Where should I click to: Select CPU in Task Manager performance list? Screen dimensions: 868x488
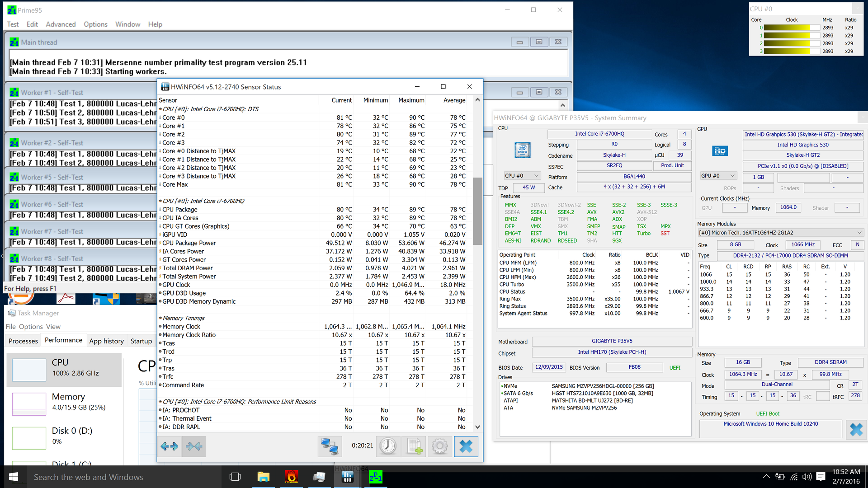point(64,370)
